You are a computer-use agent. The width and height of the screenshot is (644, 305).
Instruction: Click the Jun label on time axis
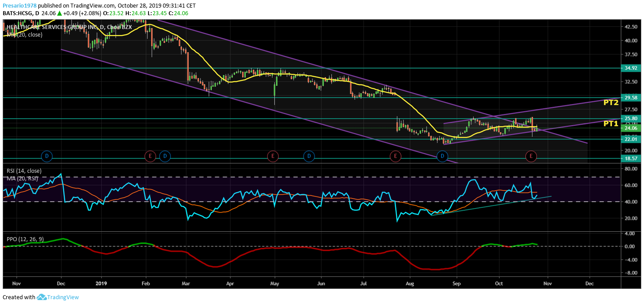click(321, 283)
